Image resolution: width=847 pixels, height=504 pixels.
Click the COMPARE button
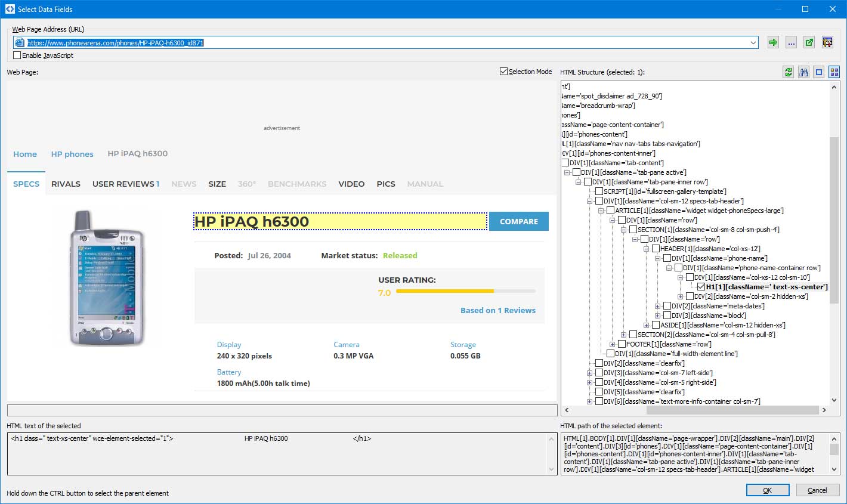pyautogui.click(x=519, y=221)
